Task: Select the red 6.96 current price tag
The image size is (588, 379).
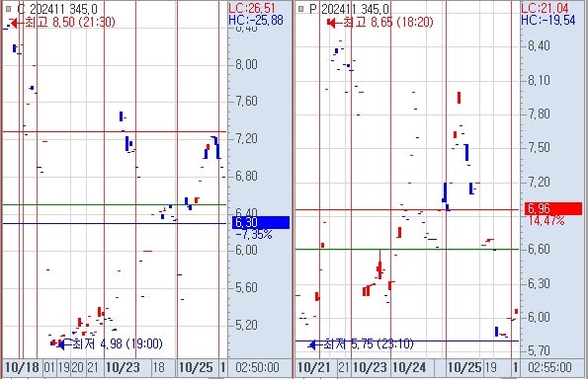Action: tap(553, 208)
